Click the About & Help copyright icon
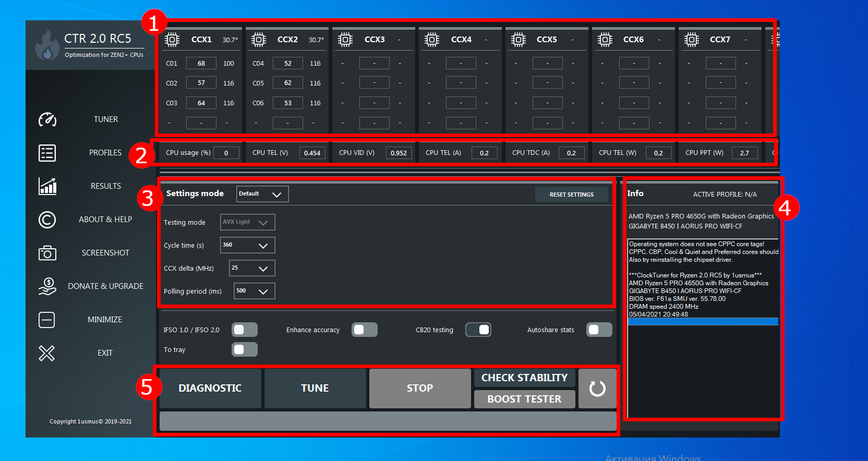The image size is (868, 461). (x=47, y=220)
